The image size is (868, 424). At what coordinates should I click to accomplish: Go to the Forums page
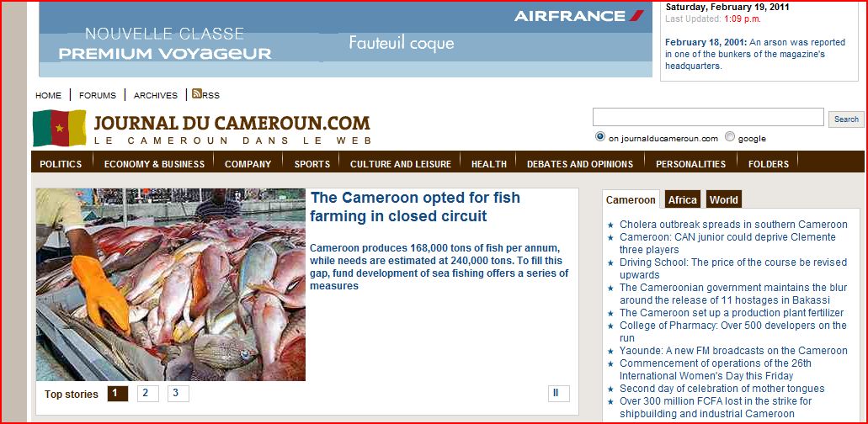(x=98, y=95)
